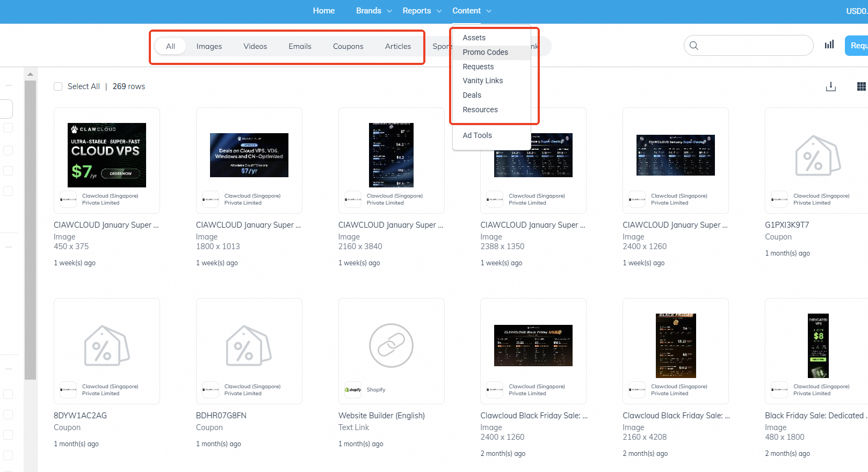Choose Vanity Links in the Content menu
The height and width of the screenshot is (472, 868).
tap(482, 81)
